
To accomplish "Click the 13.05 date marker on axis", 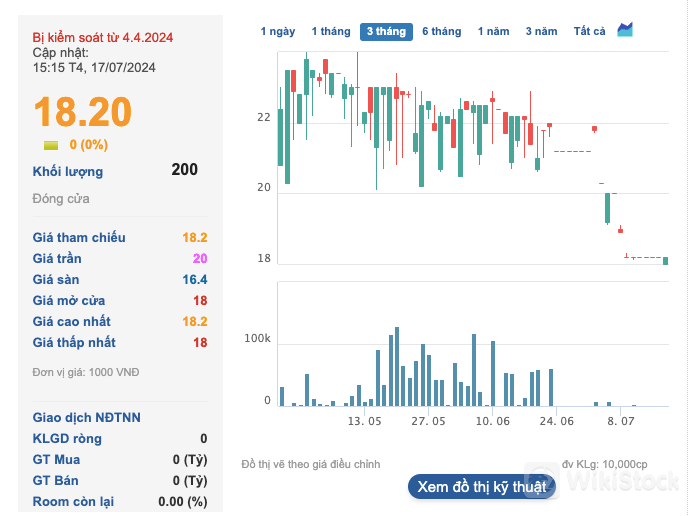I will click(x=365, y=422).
